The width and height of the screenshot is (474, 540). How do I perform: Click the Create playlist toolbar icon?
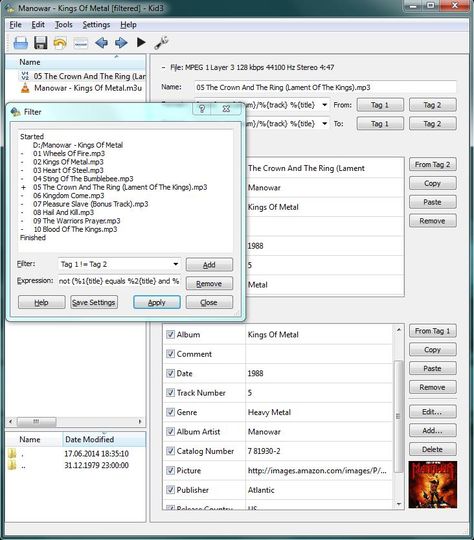pos(81,43)
